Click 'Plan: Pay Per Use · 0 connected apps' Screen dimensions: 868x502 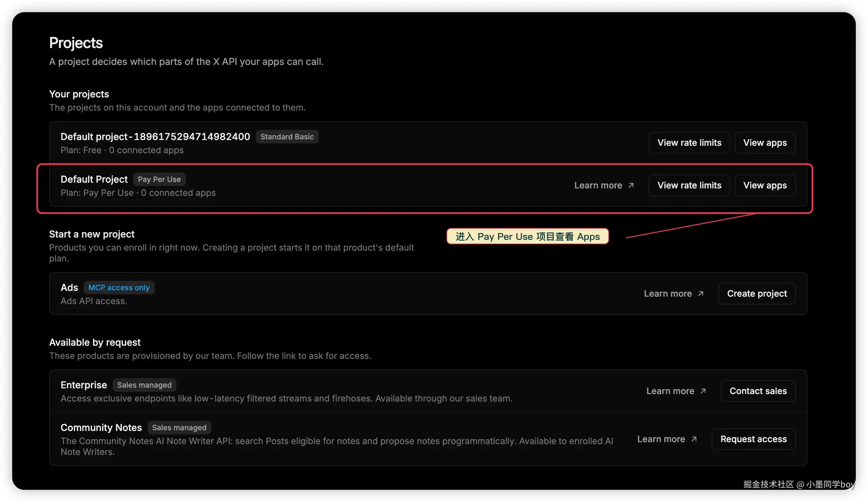point(138,193)
